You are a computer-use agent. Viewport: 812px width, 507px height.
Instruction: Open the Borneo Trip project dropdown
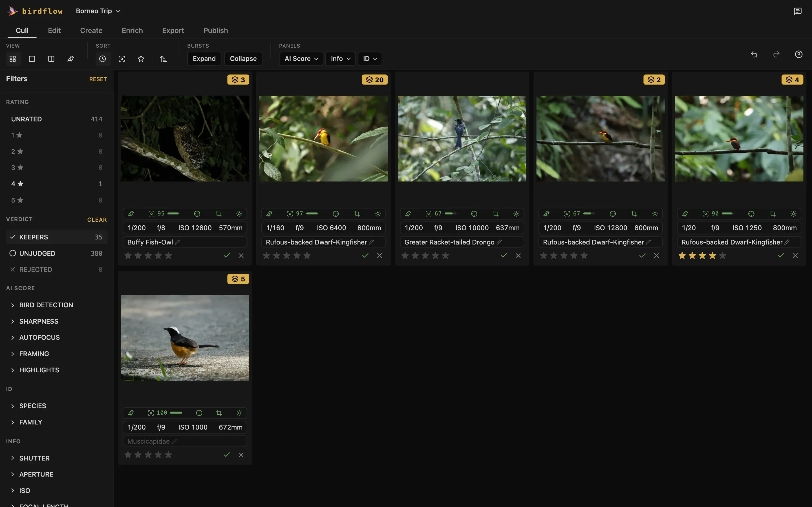coord(98,11)
